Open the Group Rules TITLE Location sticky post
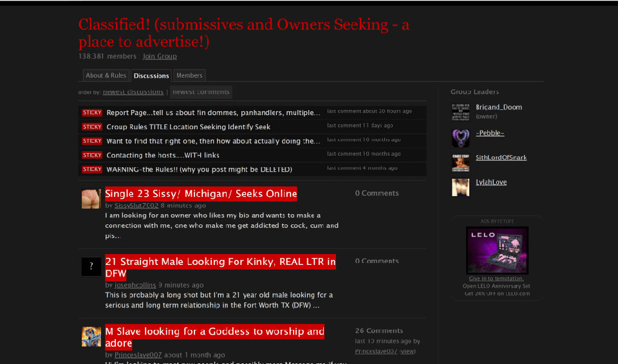Viewport: 618px width, 364px height. pos(188,127)
